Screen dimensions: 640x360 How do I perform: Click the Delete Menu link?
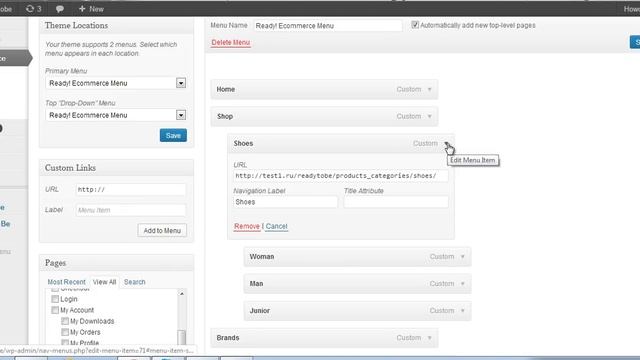(x=231, y=42)
